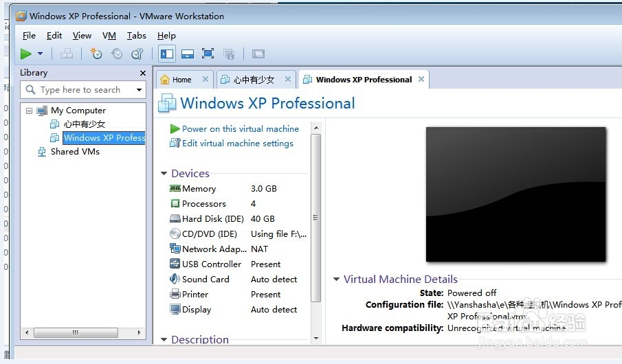The height and width of the screenshot is (364, 622).
Task: Click the summary pane scroll down arrow
Action: tap(315, 338)
